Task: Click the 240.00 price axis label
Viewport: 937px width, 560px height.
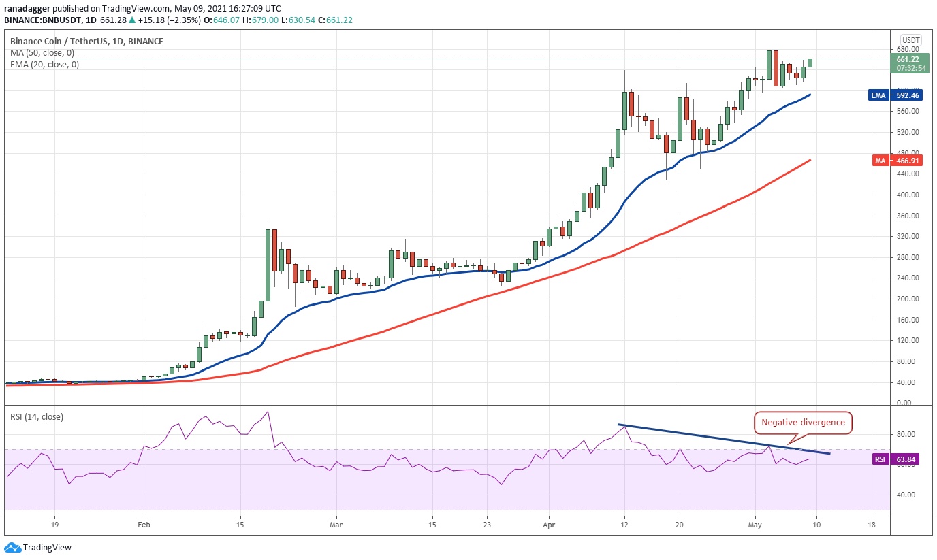Action: coord(908,278)
